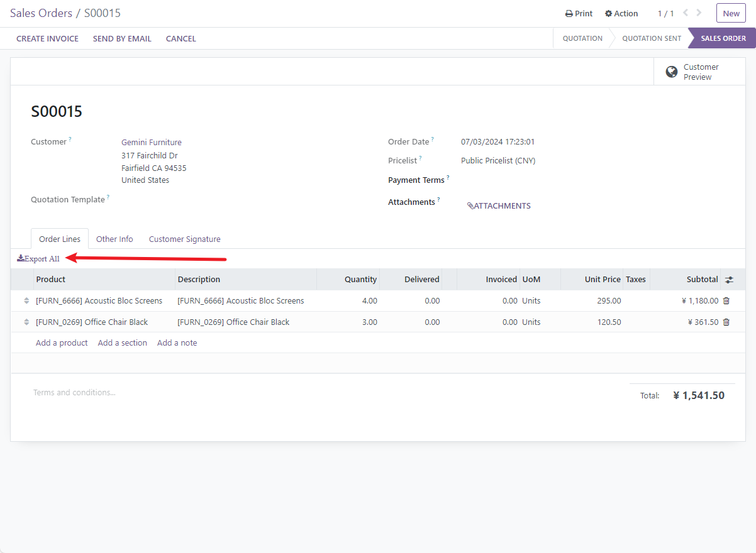Click the ATTACHMENTS button text

pyautogui.click(x=503, y=206)
